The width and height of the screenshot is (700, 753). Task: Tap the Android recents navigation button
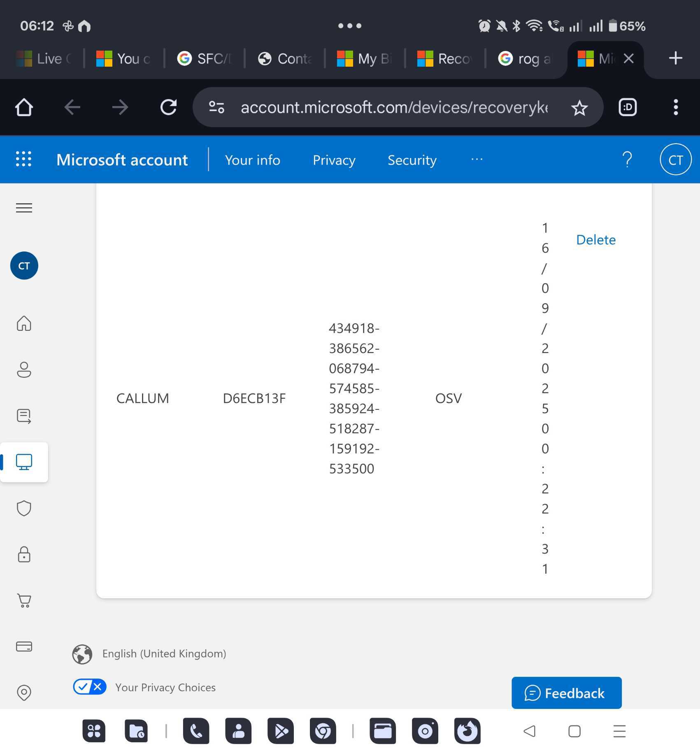point(619,731)
